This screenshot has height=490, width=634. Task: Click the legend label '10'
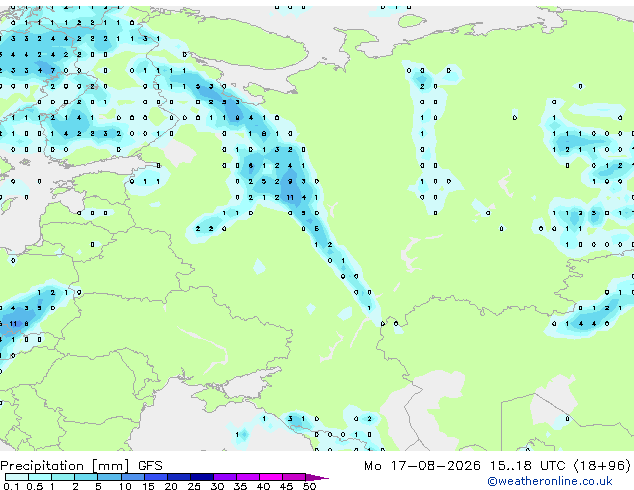[x=125, y=486]
